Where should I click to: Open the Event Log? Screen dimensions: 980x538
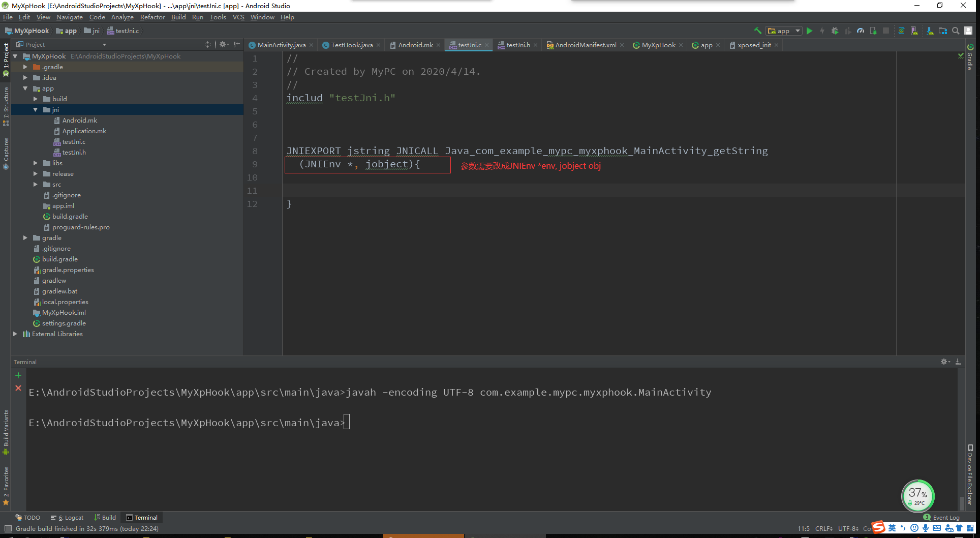click(942, 518)
